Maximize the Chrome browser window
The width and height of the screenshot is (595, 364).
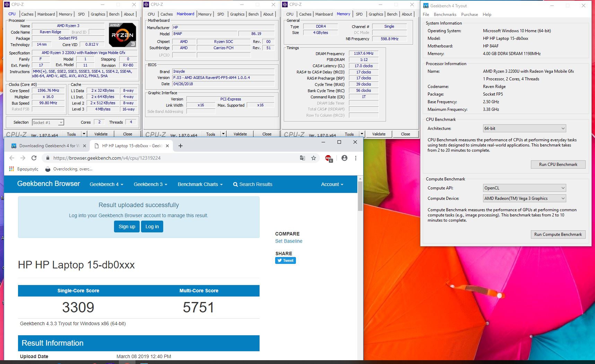tap(339, 142)
